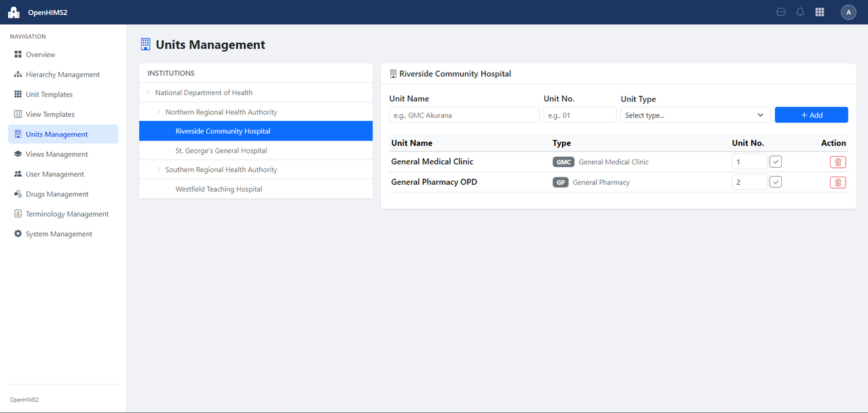The width and height of the screenshot is (868, 413).
Task: Click the building icon beside Units Management heading
Action: (x=145, y=45)
